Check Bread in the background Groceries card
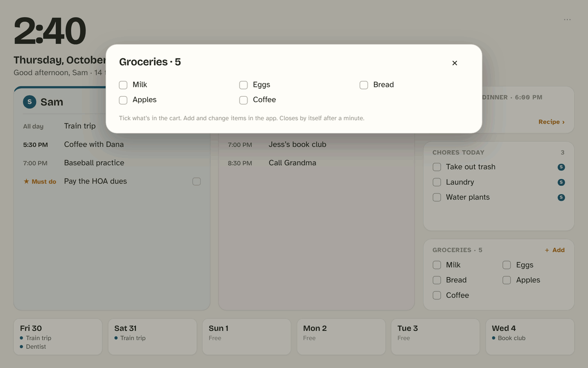 pyautogui.click(x=437, y=280)
